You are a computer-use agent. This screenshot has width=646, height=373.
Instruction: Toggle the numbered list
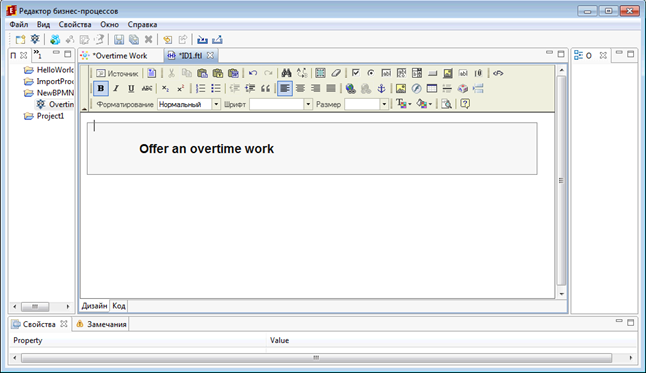[x=200, y=89]
